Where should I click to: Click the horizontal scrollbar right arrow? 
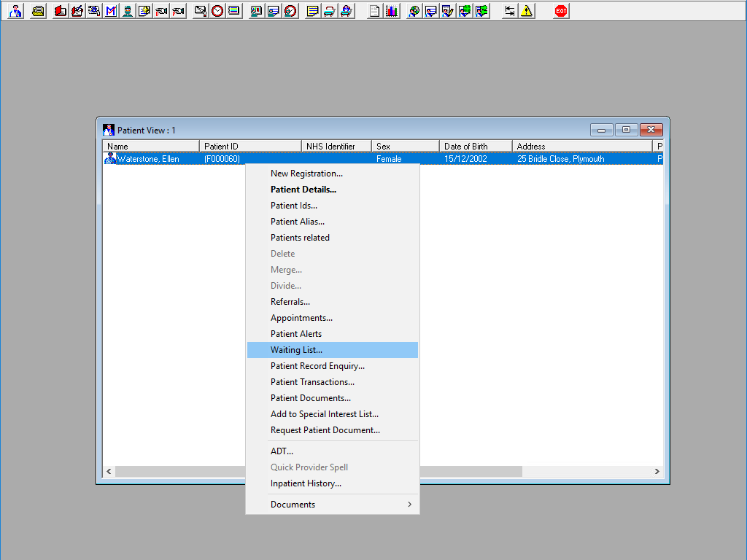[657, 472]
